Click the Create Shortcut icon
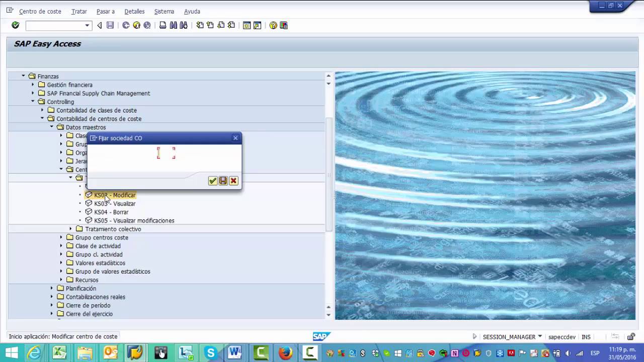Viewport: 644px width, 362px height. point(257,25)
